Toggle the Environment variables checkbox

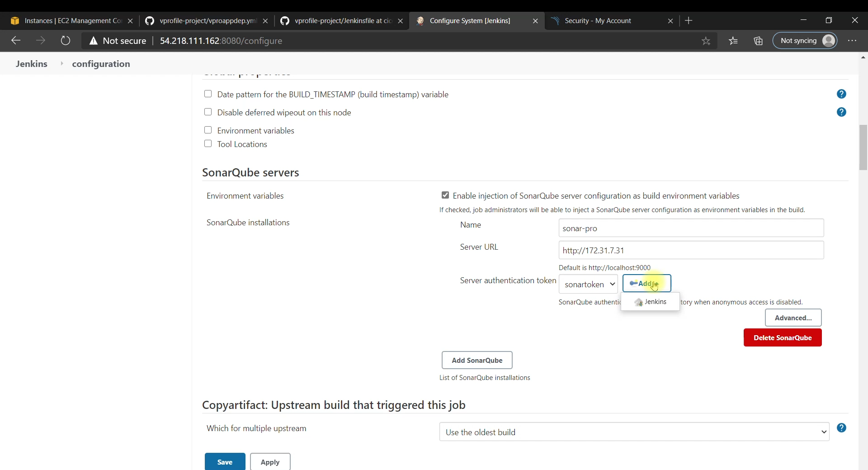[x=208, y=130]
